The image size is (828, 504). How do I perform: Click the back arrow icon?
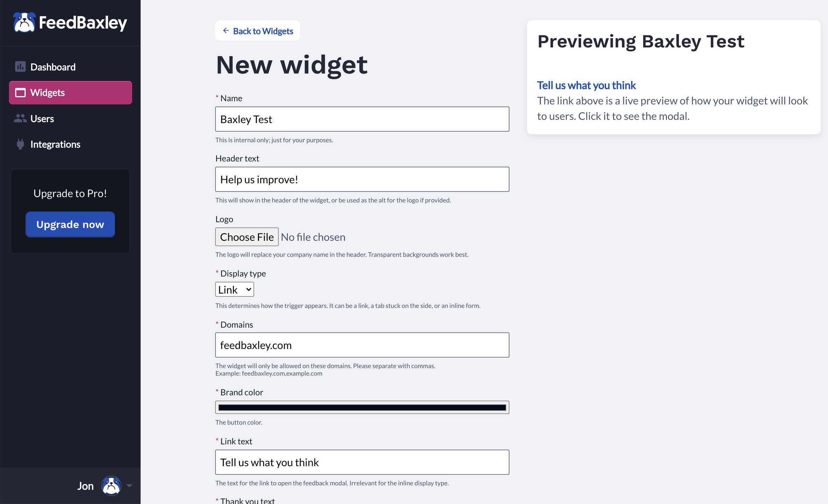(226, 31)
